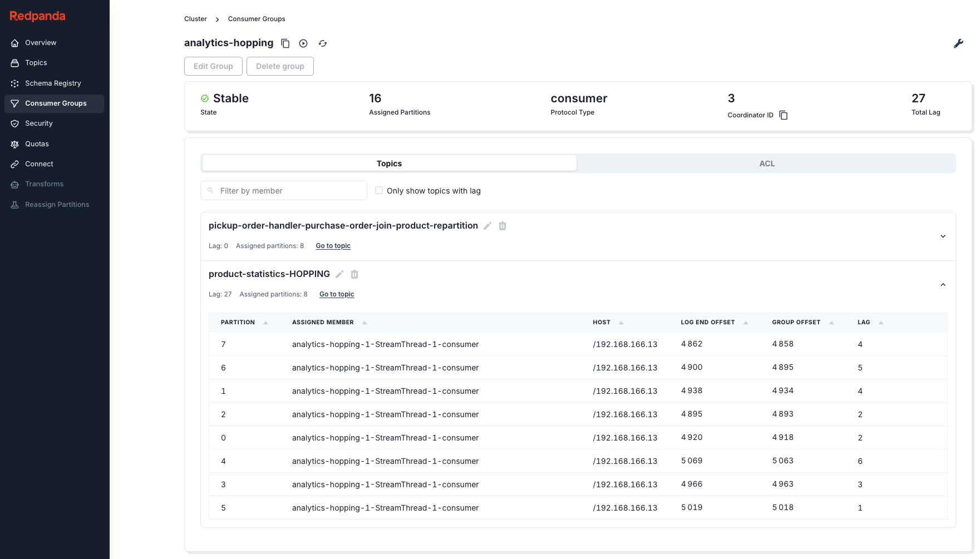Click the play icon beside group name
The image size is (980, 559).
(303, 43)
